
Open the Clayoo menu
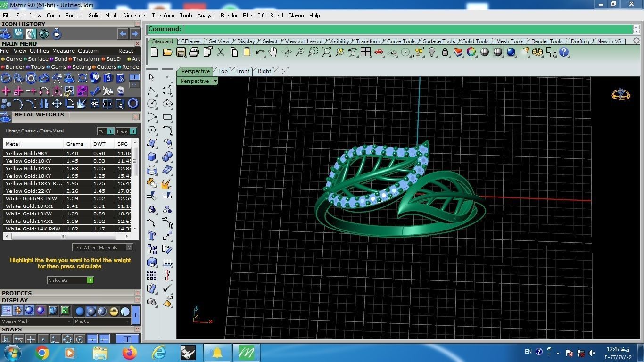[296, 16]
